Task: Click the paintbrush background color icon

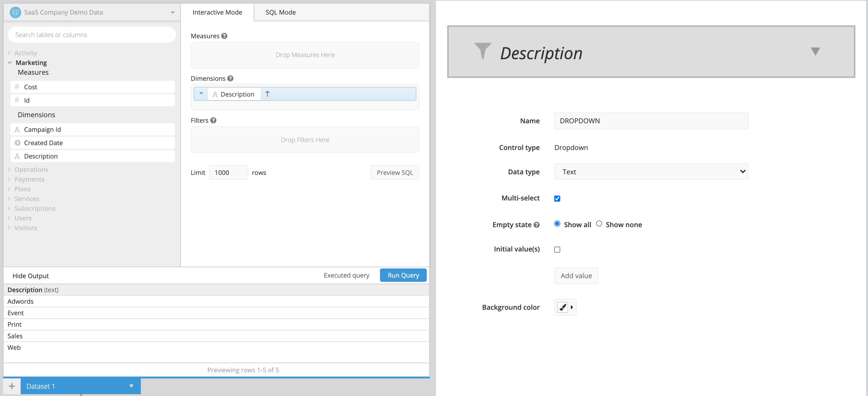Action: coord(562,307)
